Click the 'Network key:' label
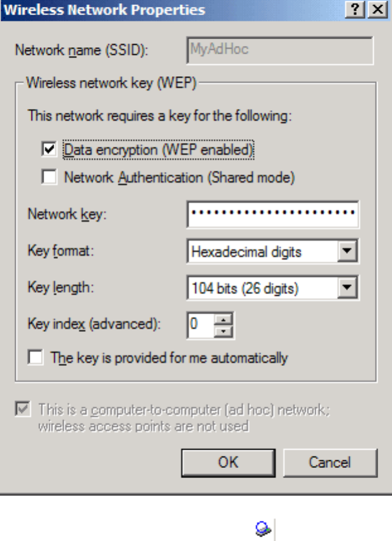Screen dimensions: 392x541 point(67,214)
